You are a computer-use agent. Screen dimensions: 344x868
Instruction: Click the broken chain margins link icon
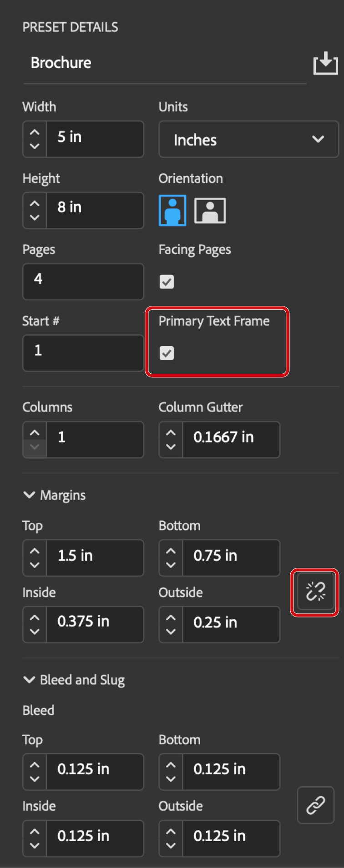pos(315,592)
